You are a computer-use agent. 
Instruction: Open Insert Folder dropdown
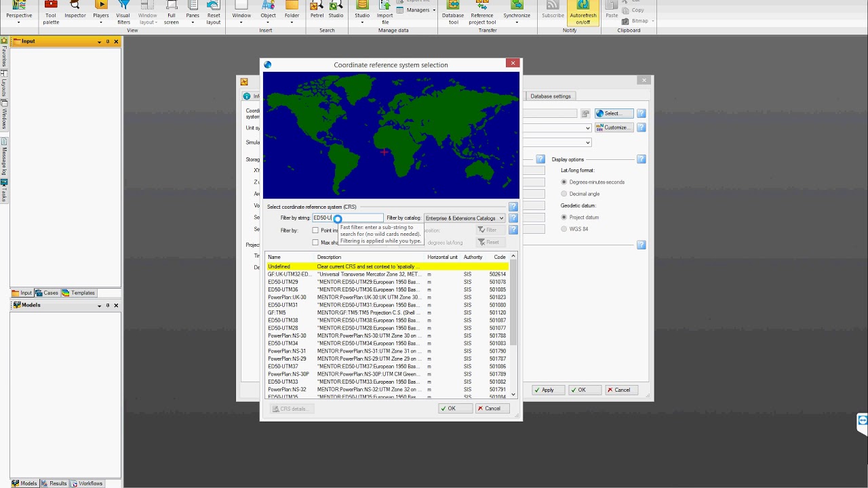292,12
